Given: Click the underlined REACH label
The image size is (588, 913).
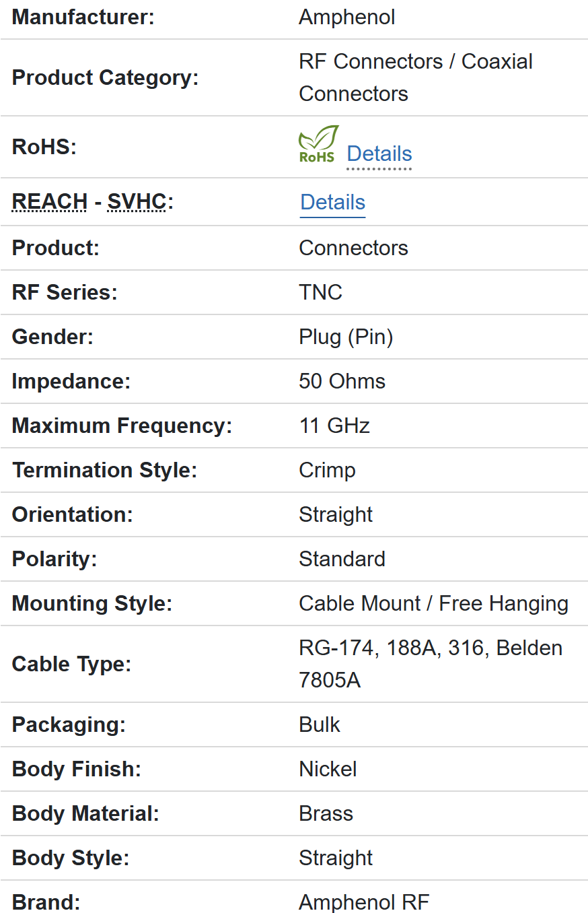Looking at the screenshot, I should pyautogui.click(x=50, y=202).
